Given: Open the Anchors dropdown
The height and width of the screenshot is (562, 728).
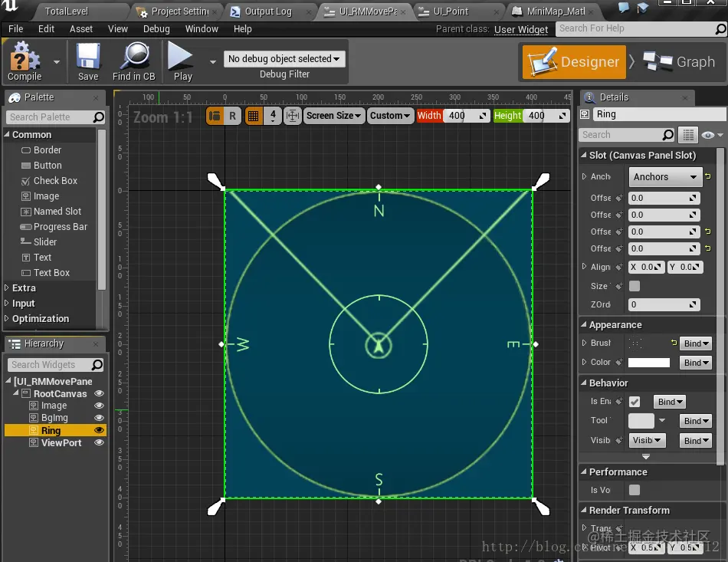Looking at the screenshot, I should pyautogui.click(x=664, y=177).
